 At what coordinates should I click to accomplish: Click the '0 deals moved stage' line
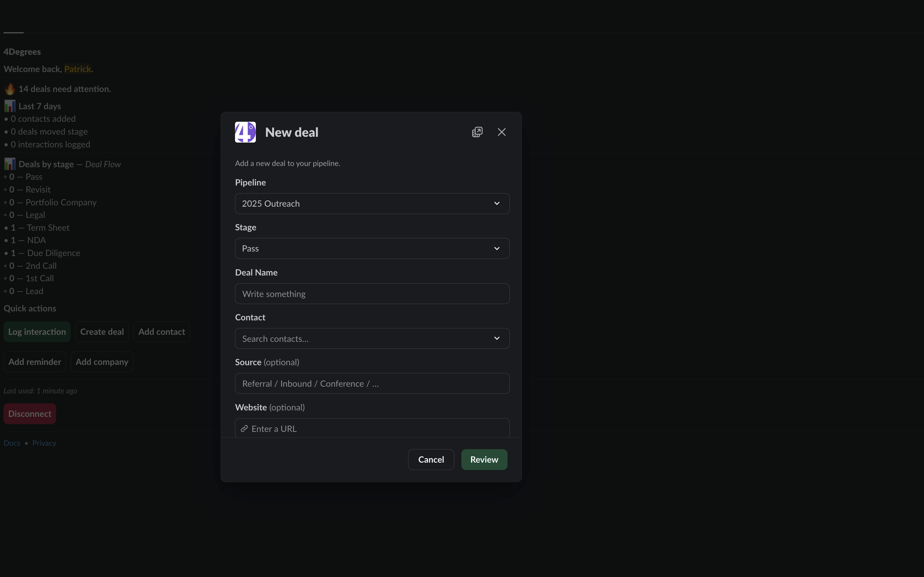click(x=46, y=132)
